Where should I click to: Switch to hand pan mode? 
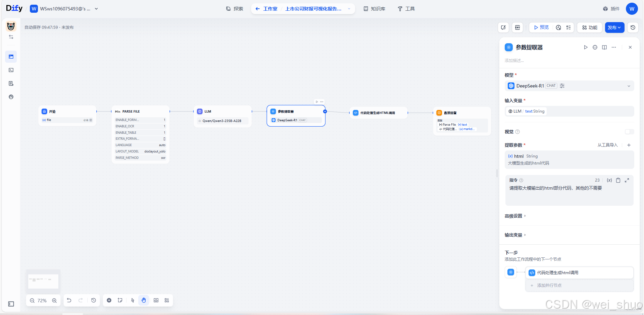[x=144, y=300]
